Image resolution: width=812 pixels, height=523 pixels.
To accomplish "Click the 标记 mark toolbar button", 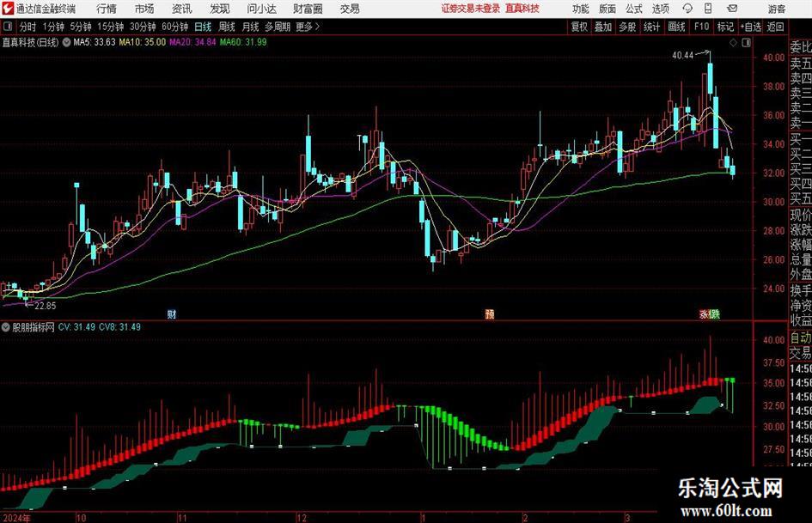I will tap(725, 27).
